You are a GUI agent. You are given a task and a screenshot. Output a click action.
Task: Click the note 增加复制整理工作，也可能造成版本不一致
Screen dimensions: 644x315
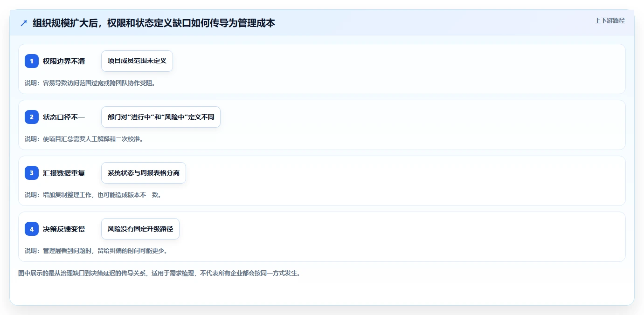coord(93,195)
